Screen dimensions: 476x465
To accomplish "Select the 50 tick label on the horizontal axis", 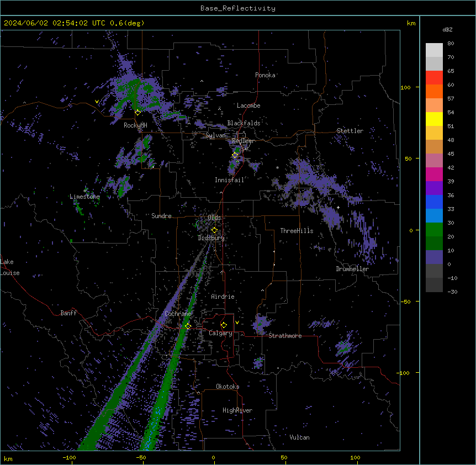I will click(284, 457).
